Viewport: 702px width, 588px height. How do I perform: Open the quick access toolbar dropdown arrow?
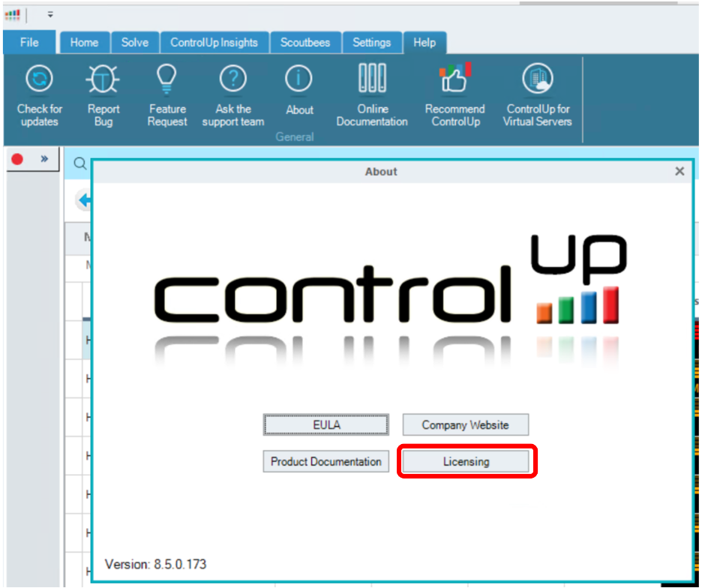50,15
